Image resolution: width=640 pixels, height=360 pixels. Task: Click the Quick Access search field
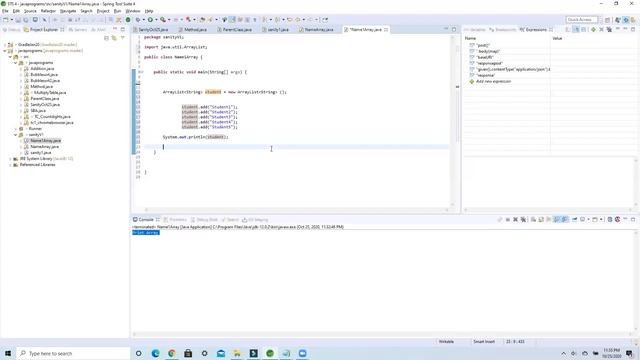582,20
